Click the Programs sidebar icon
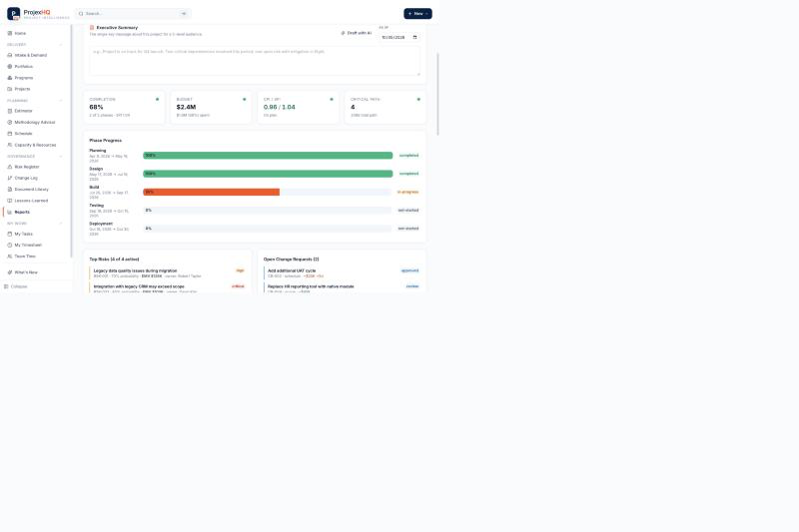 pyautogui.click(x=10, y=78)
